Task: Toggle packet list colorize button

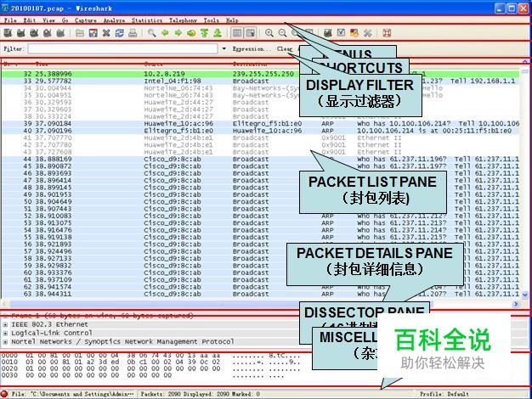Action: [x=237, y=33]
